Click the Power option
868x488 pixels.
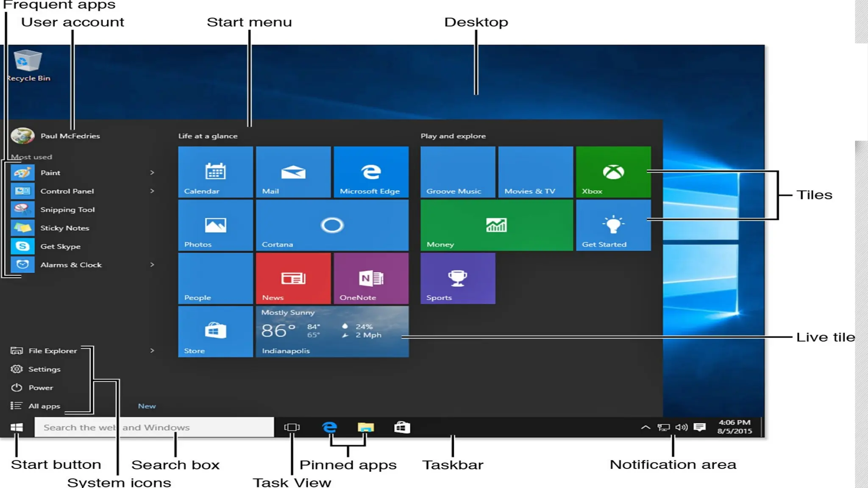click(x=32, y=388)
